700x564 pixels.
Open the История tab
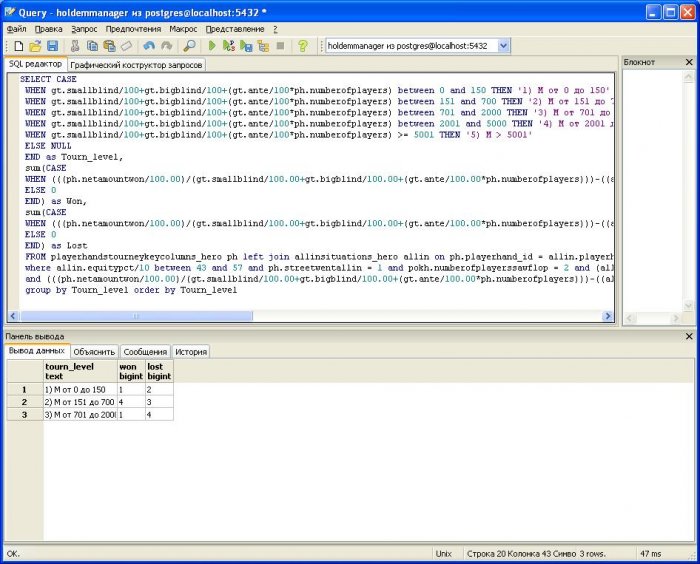190,352
